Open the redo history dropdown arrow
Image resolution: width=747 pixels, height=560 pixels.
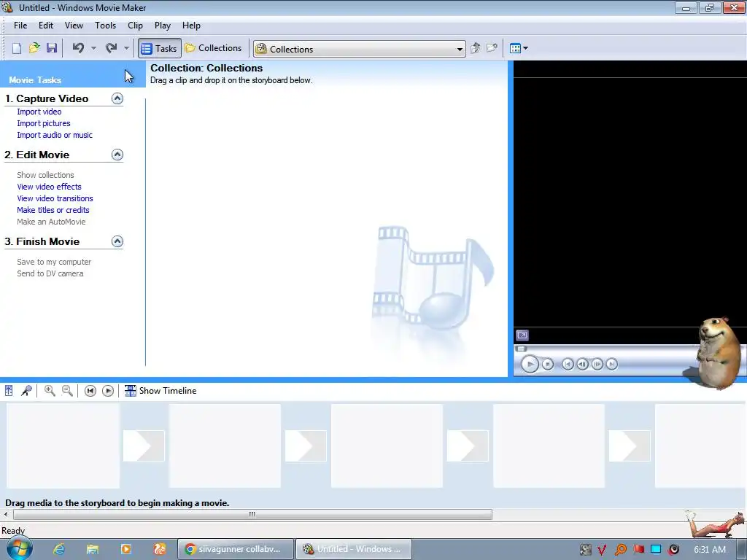click(x=126, y=48)
